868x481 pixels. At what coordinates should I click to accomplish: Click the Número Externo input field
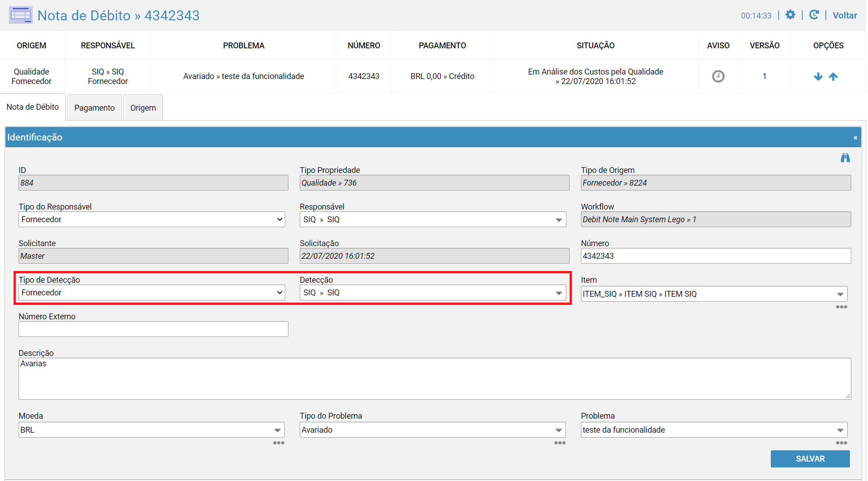coord(153,329)
